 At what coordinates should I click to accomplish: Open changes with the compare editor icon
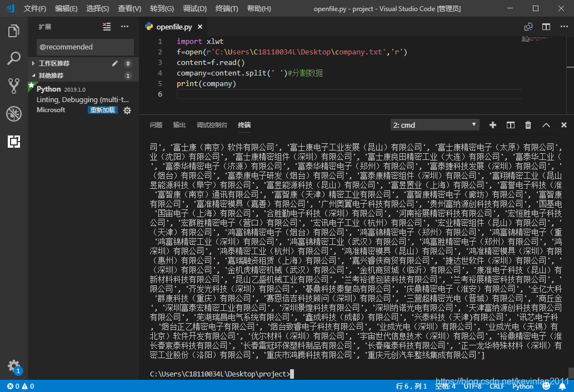point(528,27)
